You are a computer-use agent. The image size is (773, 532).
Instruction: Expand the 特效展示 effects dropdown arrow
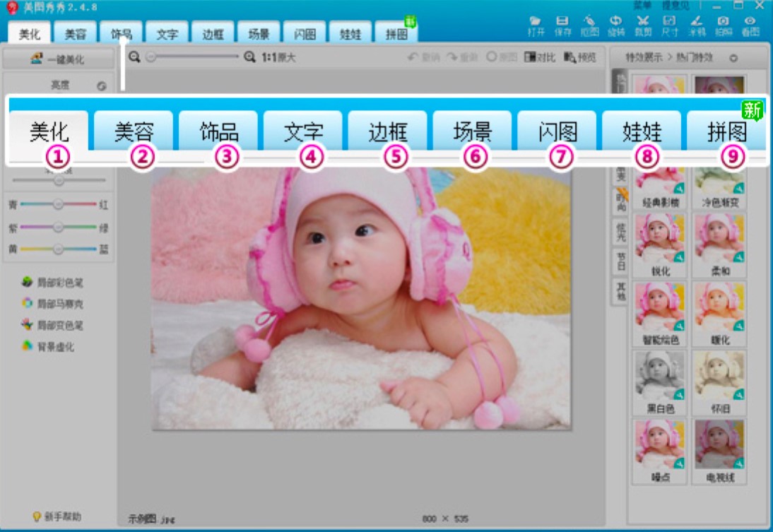733,58
